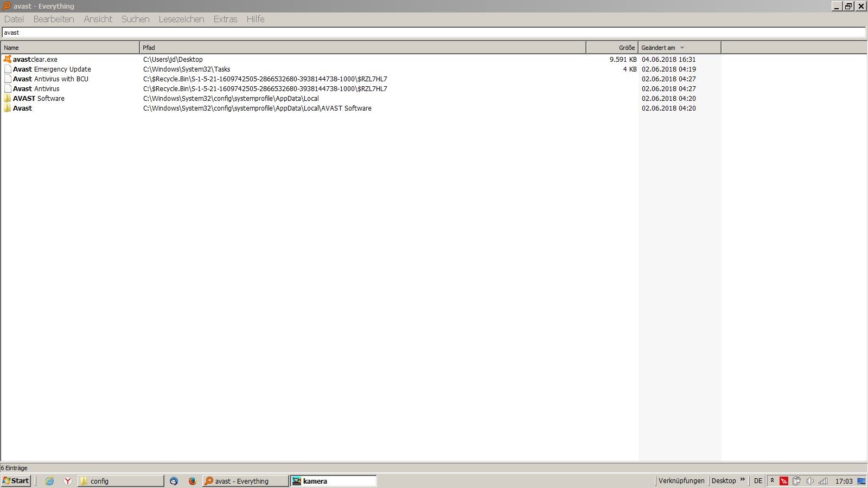Expand the Desktop toolbar chevron
Image resolution: width=868 pixels, height=488 pixels.
[x=743, y=480]
